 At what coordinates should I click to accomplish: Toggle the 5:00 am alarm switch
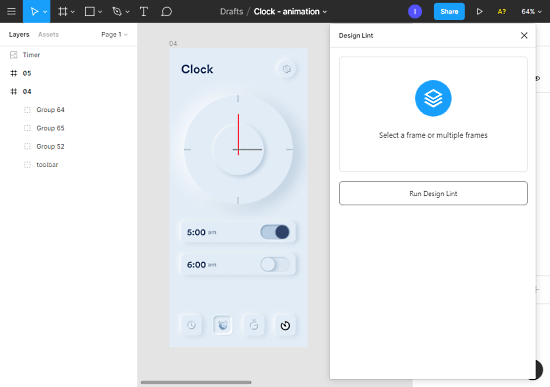pyautogui.click(x=275, y=232)
